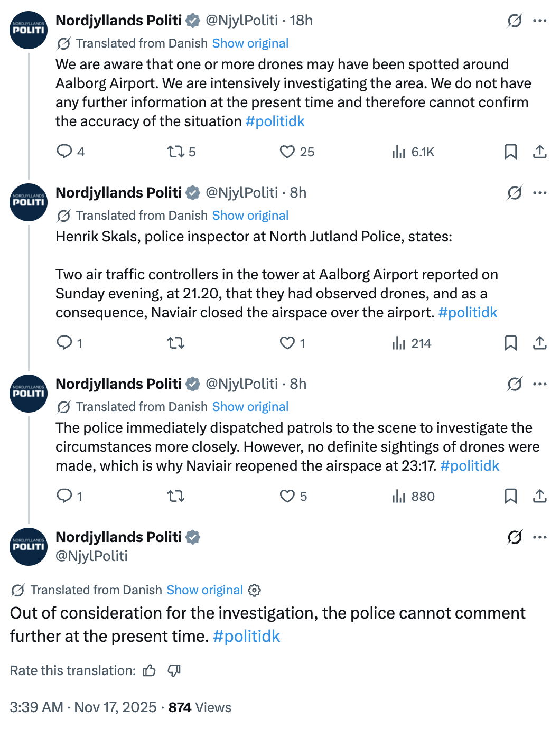
Task: Show original Danish for Henrik Skals tweet
Action: tap(250, 216)
